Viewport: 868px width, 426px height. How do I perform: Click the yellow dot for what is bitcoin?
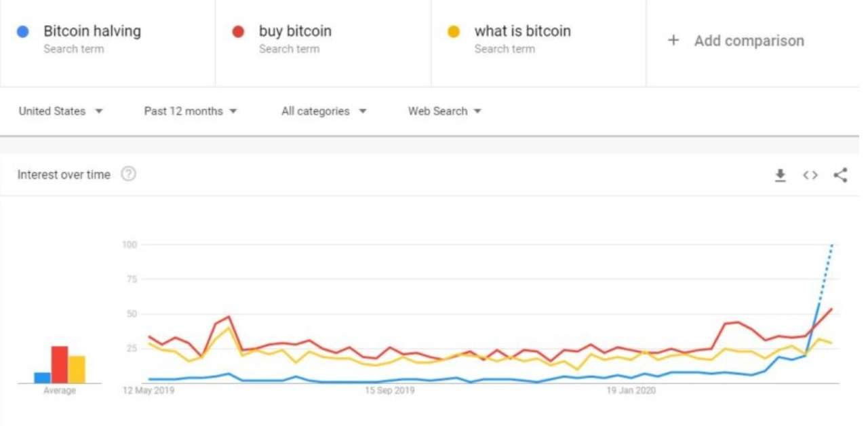pos(454,32)
